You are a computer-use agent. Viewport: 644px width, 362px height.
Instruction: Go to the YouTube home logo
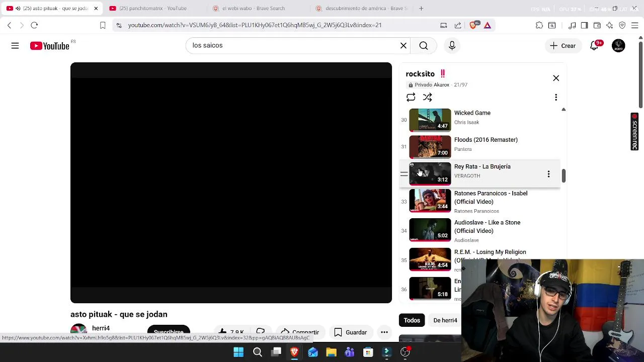tap(49, 46)
